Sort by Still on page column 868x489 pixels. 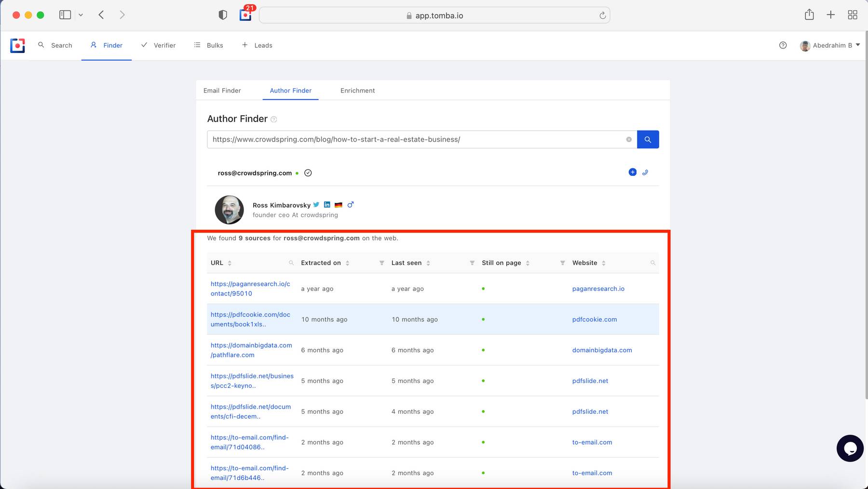528,263
